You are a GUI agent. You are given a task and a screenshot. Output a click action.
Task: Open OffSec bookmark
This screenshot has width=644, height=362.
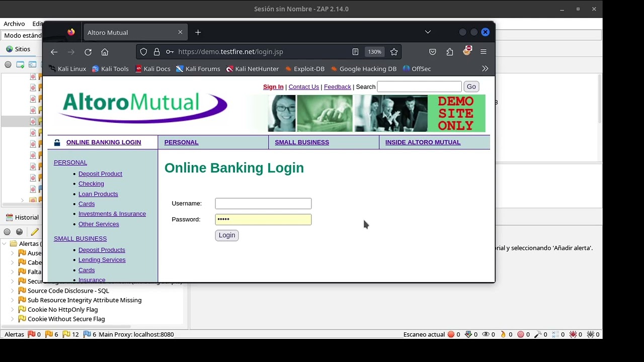click(417, 68)
